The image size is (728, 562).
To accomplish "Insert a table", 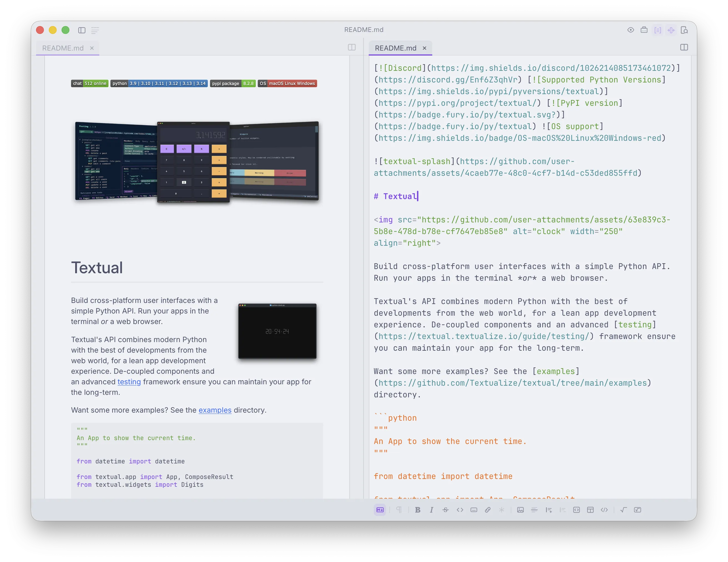I will [590, 510].
